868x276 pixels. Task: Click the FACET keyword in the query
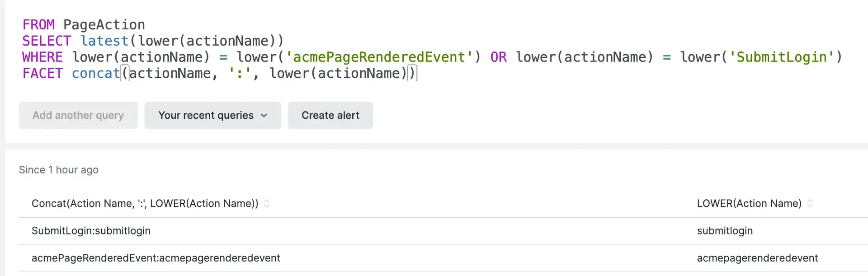coord(42,74)
